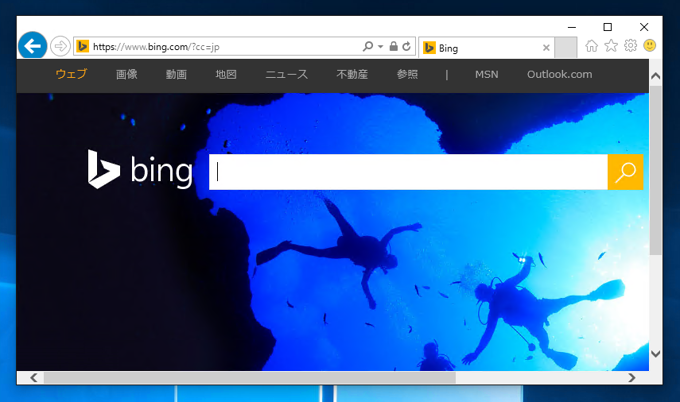Focus the Bing search input box

(408, 172)
